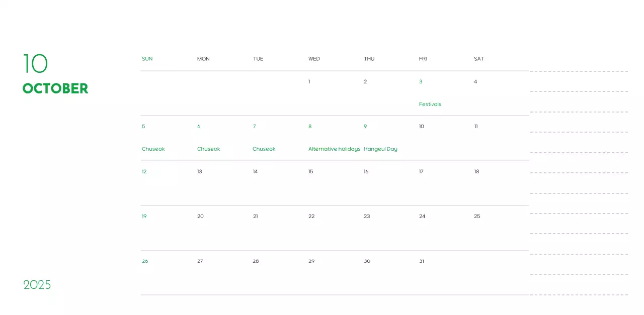
Task: Select the date 18 cell
Action: (x=476, y=171)
